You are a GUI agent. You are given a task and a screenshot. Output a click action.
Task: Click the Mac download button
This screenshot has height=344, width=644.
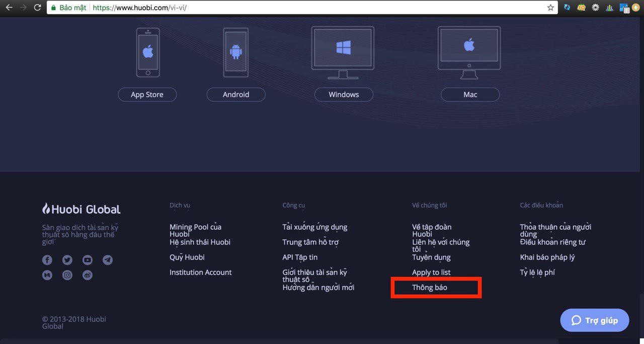click(470, 95)
